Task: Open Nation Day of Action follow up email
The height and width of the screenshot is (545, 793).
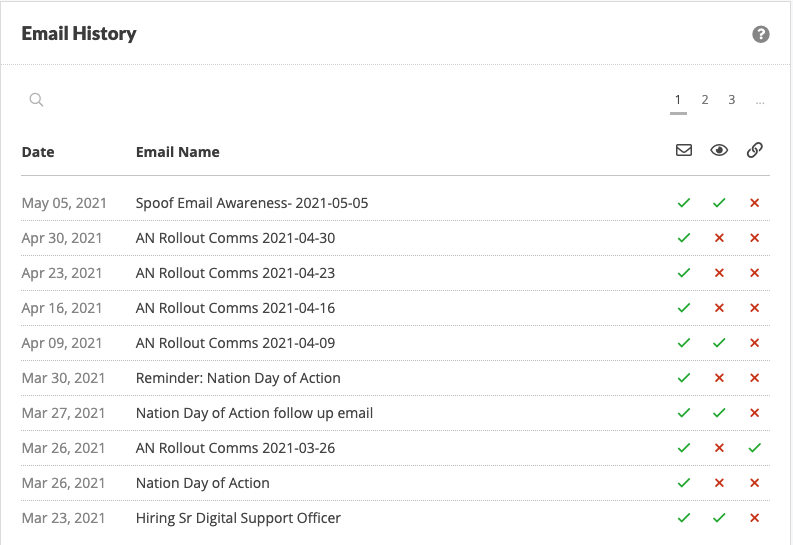Action: (254, 413)
